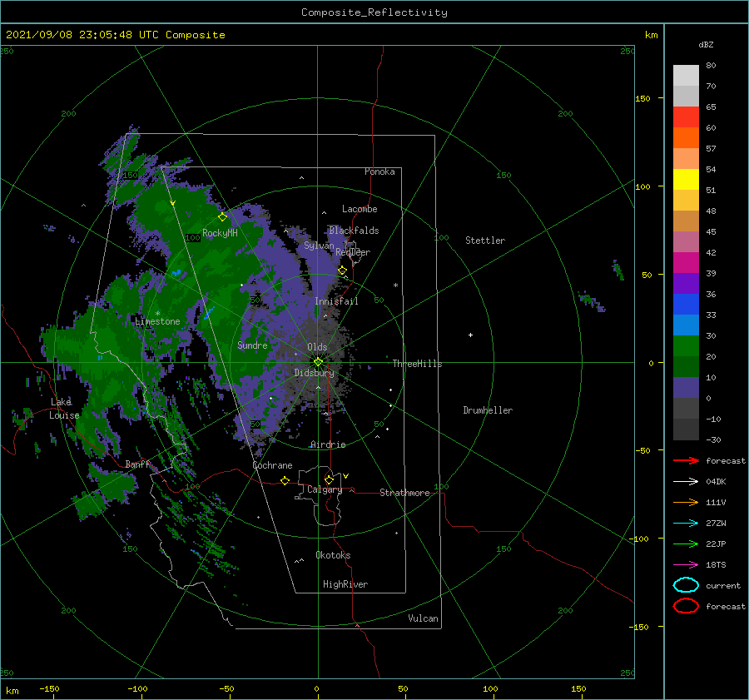Click the yellow radar site marker near Didsbury

(x=318, y=362)
